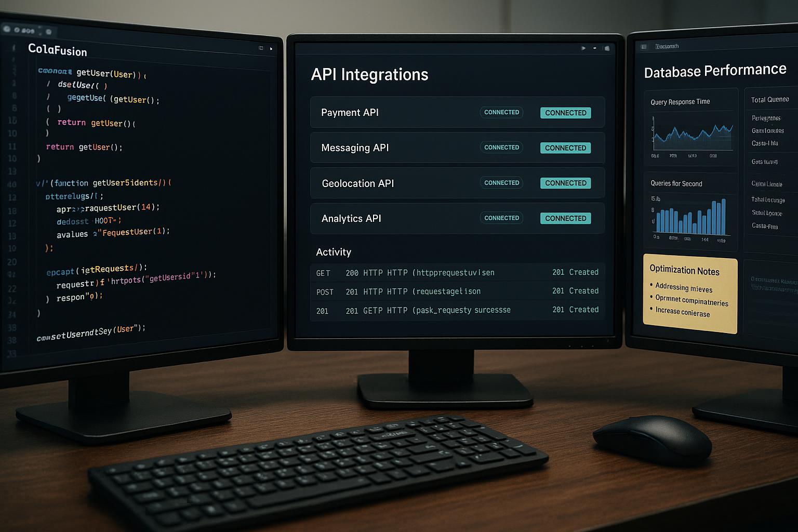
Task: Click the Total Queries panel header
Action: 770,99
